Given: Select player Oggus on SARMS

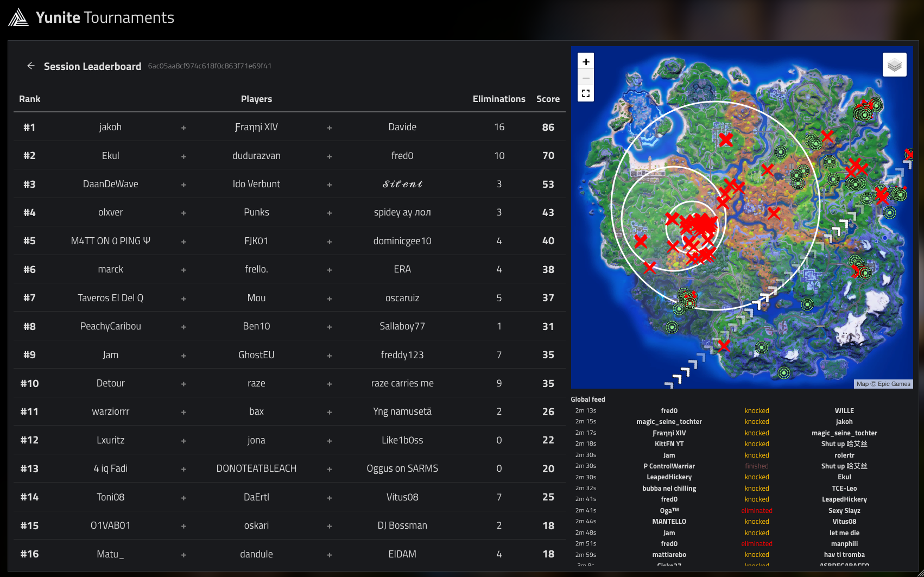Looking at the screenshot, I should click(x=402, y=468).
